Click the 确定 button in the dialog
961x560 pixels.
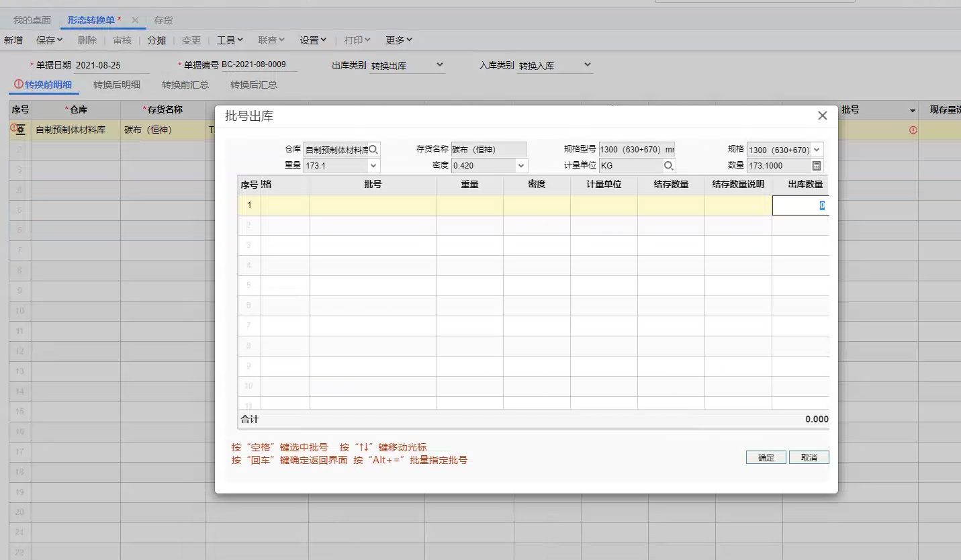click(766, 457)
